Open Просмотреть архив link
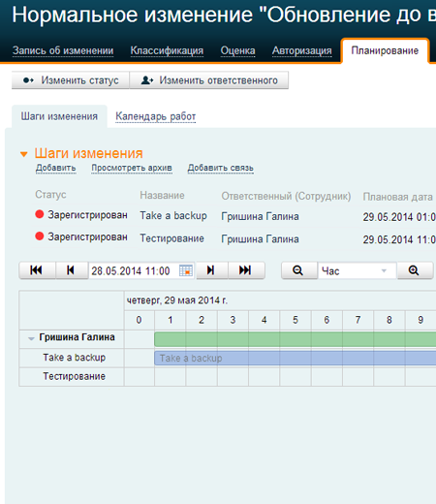Image resolution: width=436 pixels, height=504 pixels. [132, 168]
